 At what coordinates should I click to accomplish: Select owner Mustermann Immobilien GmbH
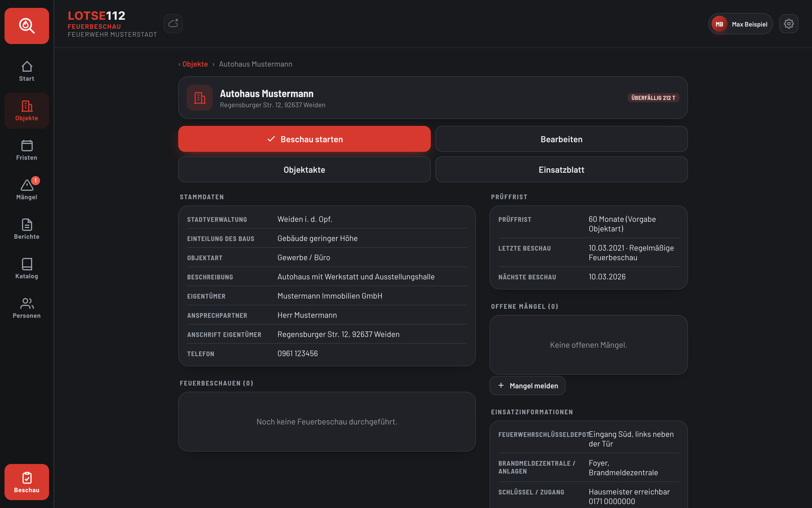point(330,296)
